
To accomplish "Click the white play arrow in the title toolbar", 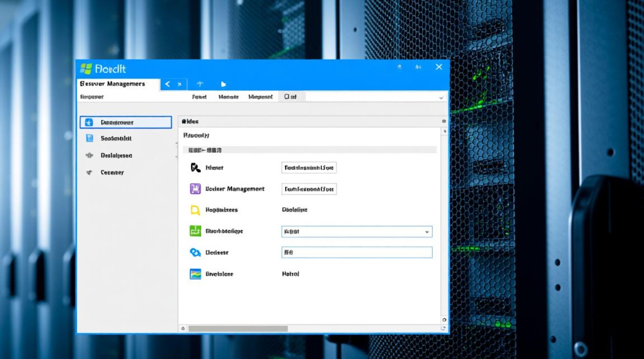I will click(223, 84).
